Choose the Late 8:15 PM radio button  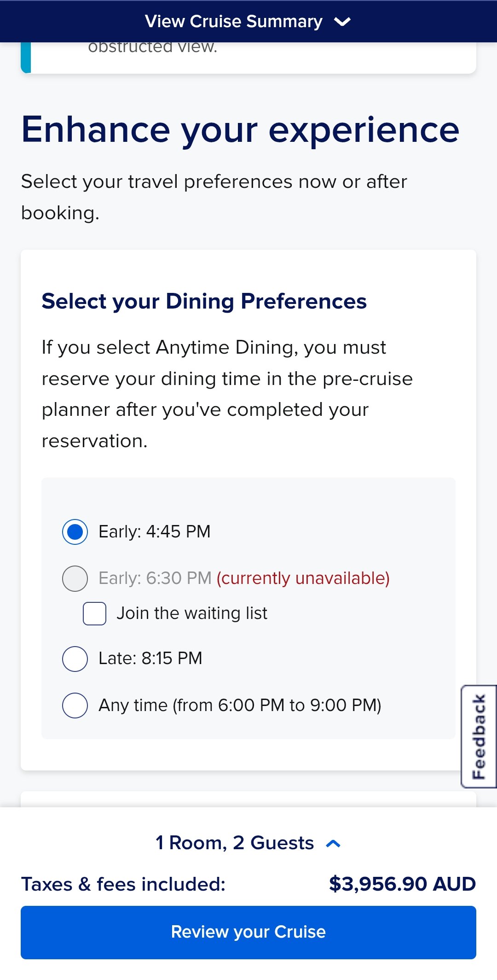[75, 659]
